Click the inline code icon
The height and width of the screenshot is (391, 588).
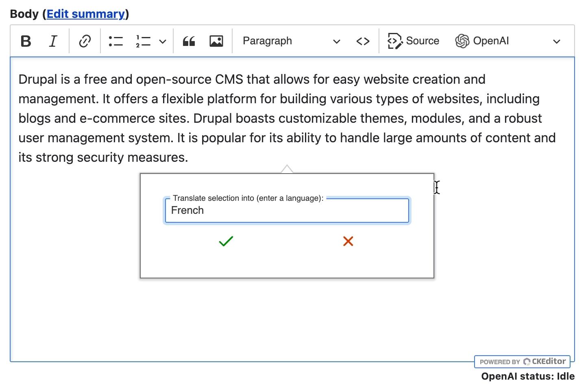363,41
